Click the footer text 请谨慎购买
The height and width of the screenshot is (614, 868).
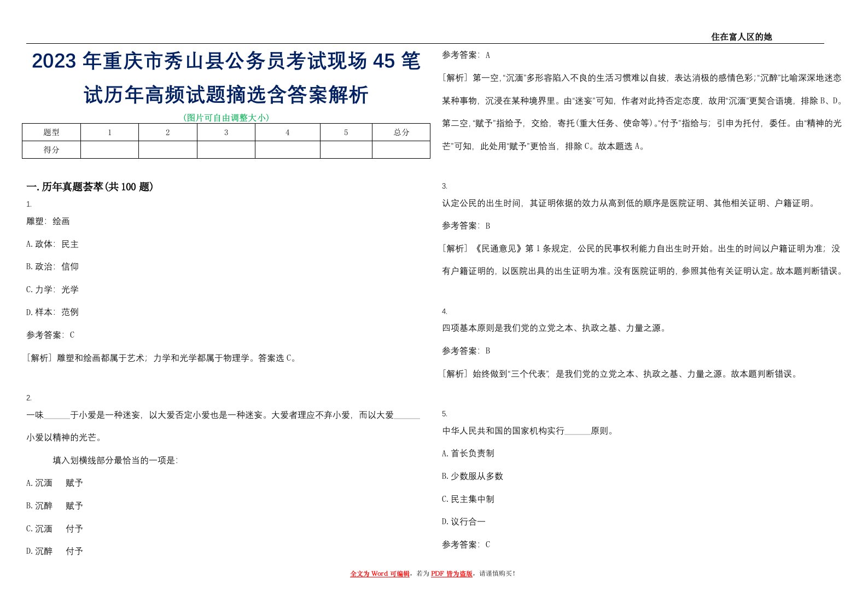pyautogui.click(x=497, y=574)
